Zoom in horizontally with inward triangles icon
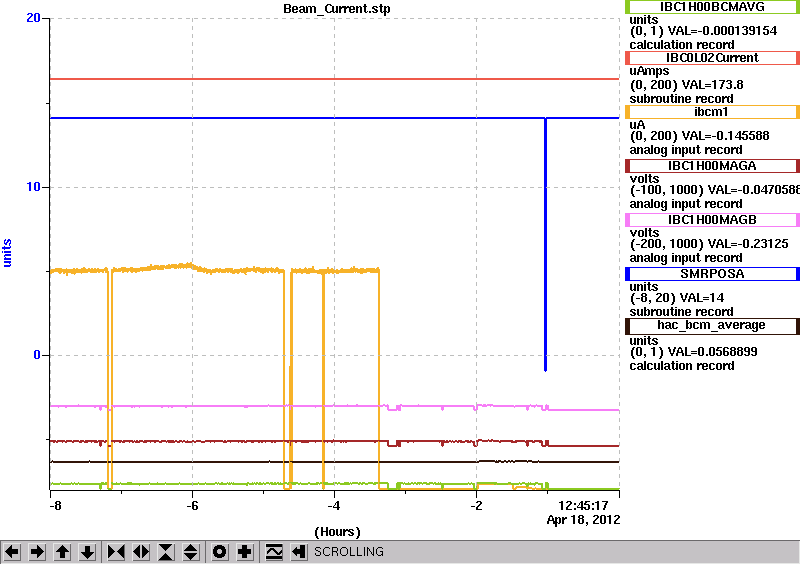 pyautogui.click(x=116, y=552)
